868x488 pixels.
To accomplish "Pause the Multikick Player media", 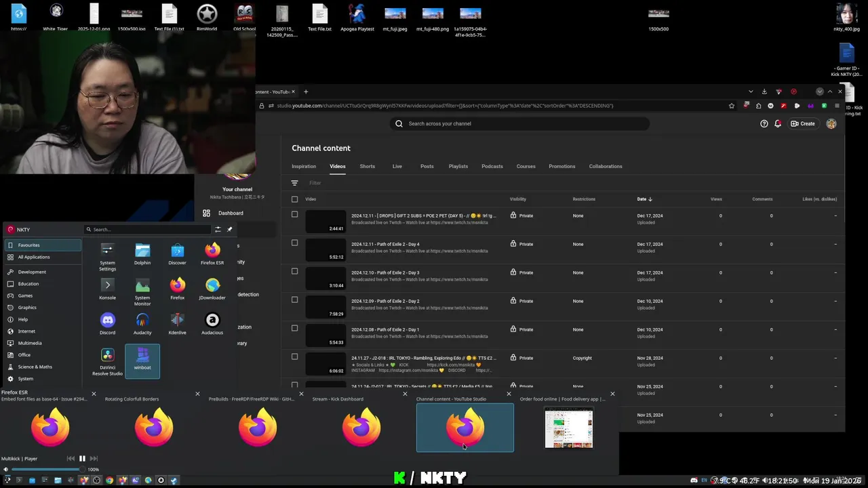I will (x=82, y=459).
